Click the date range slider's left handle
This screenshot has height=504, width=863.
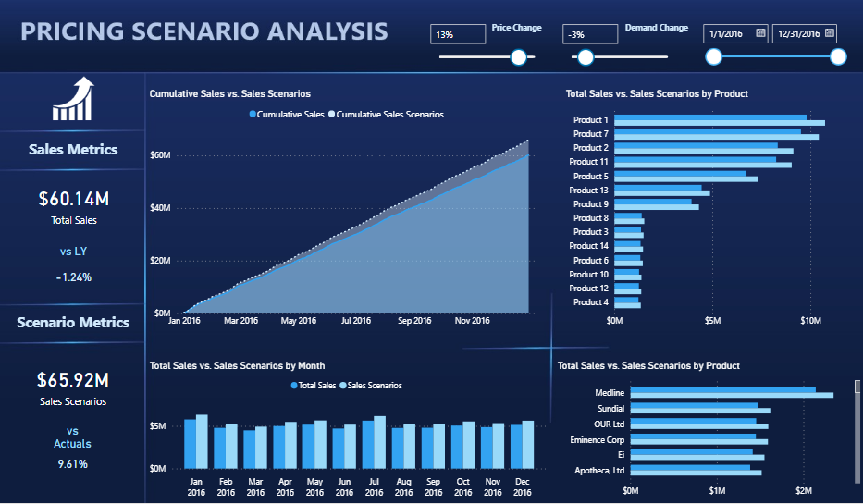point(713,57)
